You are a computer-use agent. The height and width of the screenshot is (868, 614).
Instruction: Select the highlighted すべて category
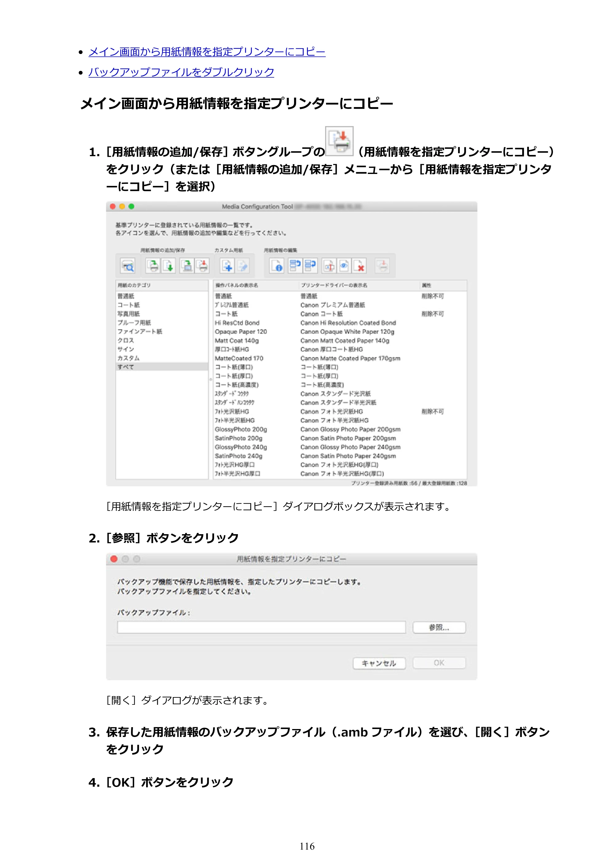(162, 367)
